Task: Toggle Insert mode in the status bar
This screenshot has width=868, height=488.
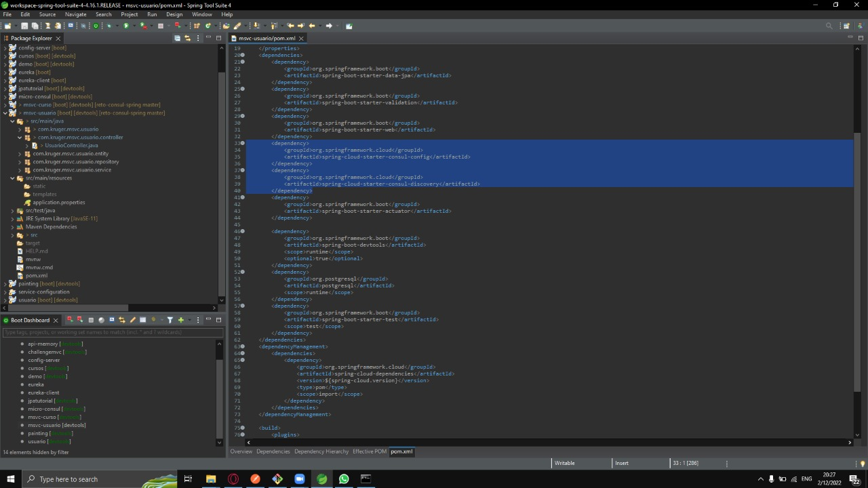Action: [x=621, y=463]
